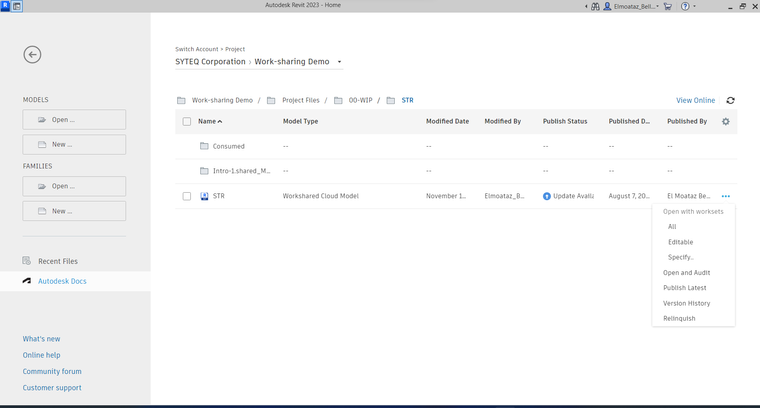Open the View Online link
The height and width of the screenshot is (408, 760).
[696, 100]
